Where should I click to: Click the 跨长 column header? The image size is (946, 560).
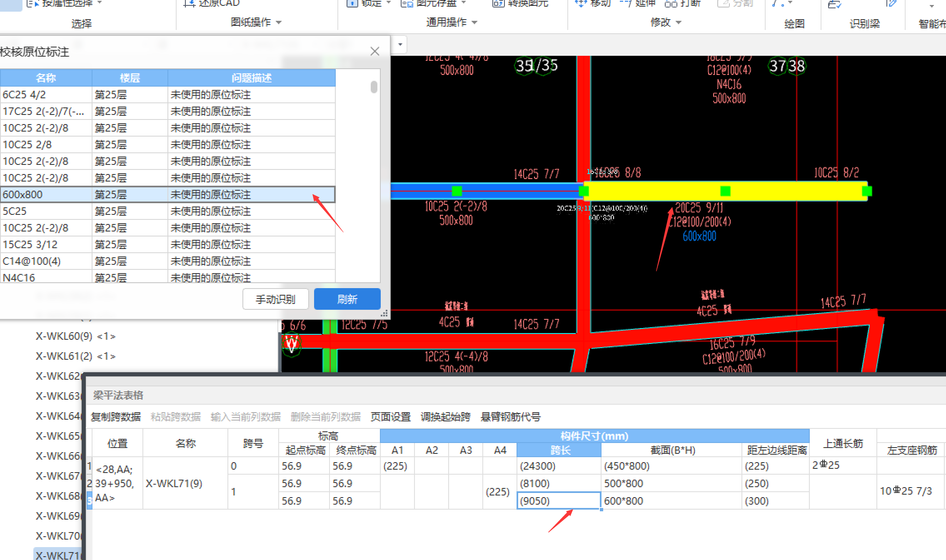click(x=559, y=450)
